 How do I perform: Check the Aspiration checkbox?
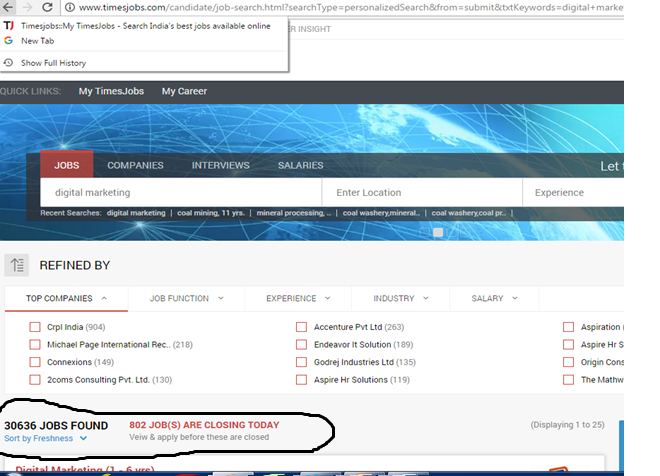point(569,327)
